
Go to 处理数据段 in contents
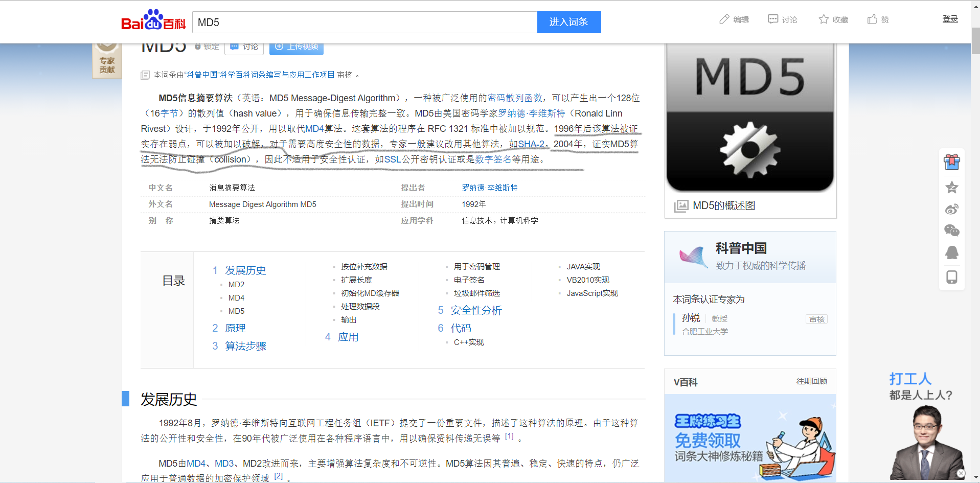(360, 307)
